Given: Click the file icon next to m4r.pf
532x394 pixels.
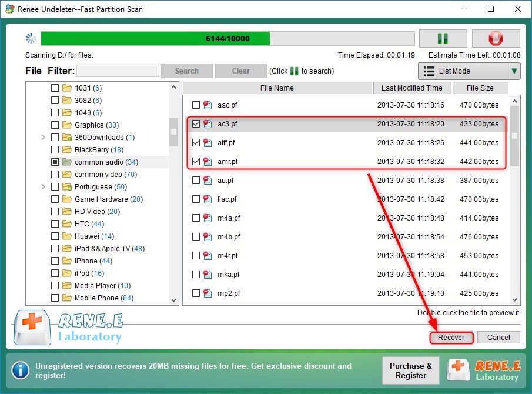Looking at the screenshot, I should click(208, 256).
